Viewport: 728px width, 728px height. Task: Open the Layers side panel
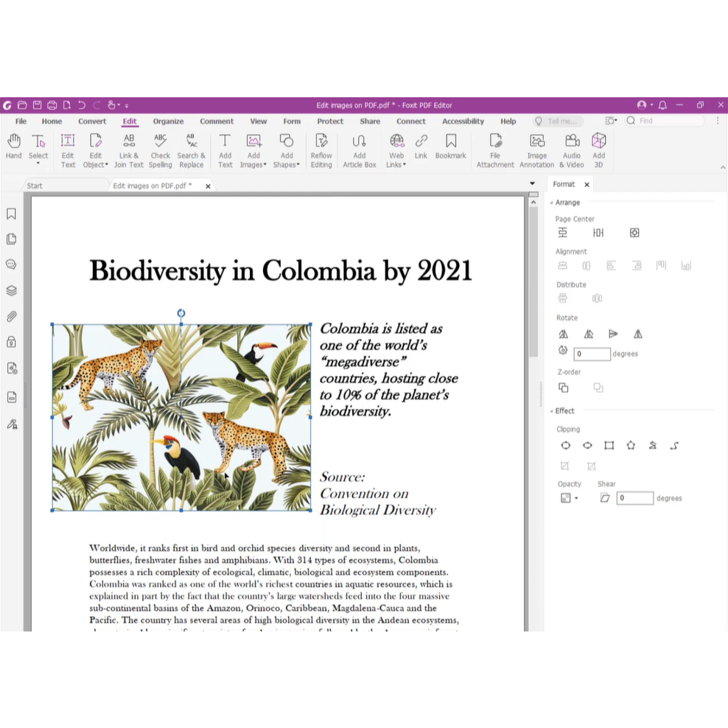click(12, 290)
